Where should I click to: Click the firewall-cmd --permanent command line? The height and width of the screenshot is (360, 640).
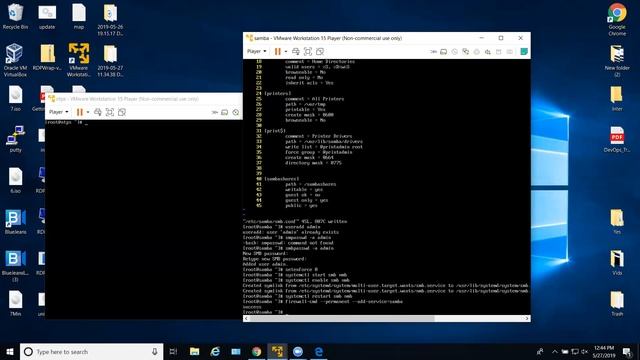pos(322,302)
